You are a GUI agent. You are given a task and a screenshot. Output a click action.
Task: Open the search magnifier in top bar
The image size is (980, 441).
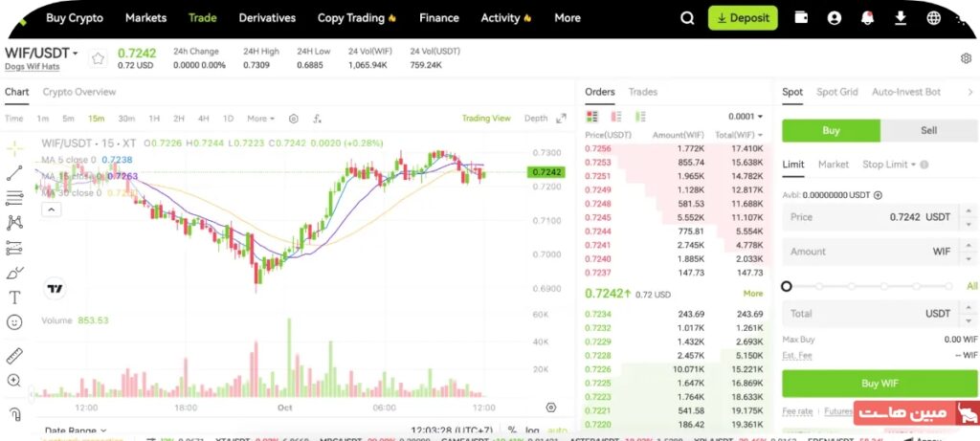click(687, 18)
